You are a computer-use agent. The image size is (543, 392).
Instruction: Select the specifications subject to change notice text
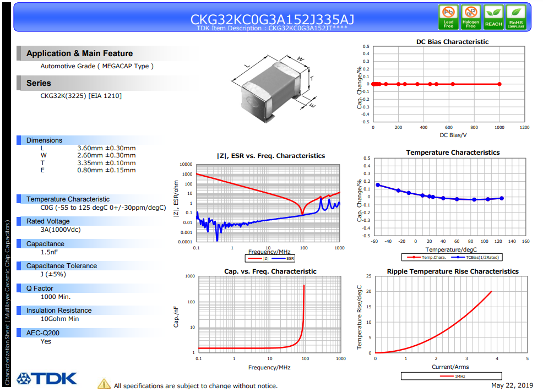point(196,386)
